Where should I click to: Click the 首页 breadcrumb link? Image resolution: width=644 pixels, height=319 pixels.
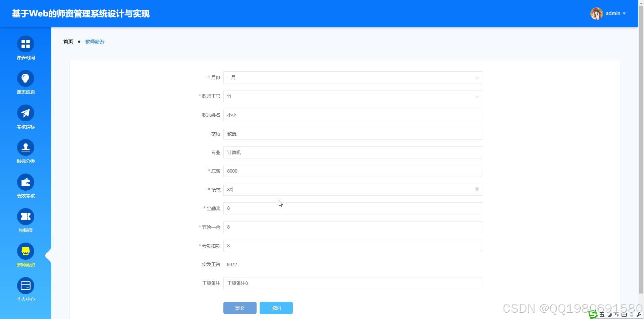tap(68, 42)
